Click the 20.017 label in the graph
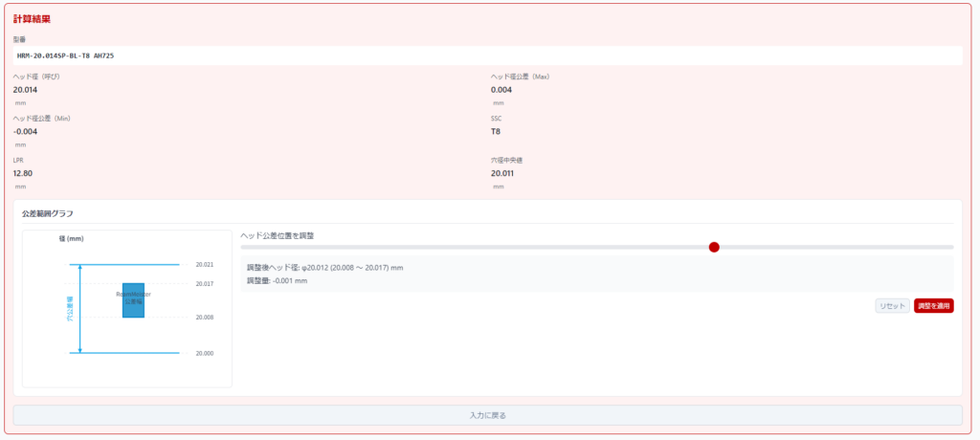 tap(205, 284)
